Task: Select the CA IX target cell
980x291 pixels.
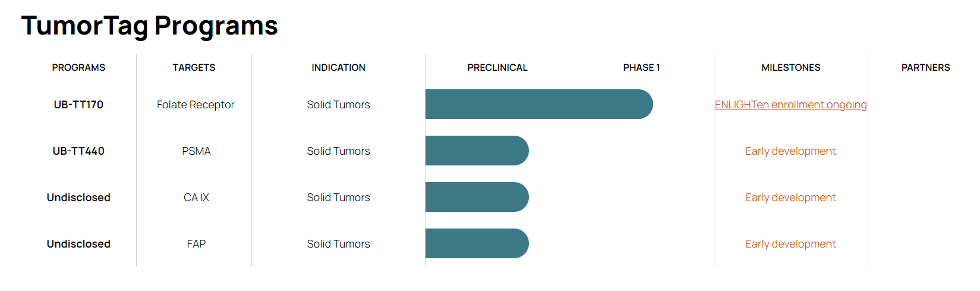Action: tap(196, 198)
